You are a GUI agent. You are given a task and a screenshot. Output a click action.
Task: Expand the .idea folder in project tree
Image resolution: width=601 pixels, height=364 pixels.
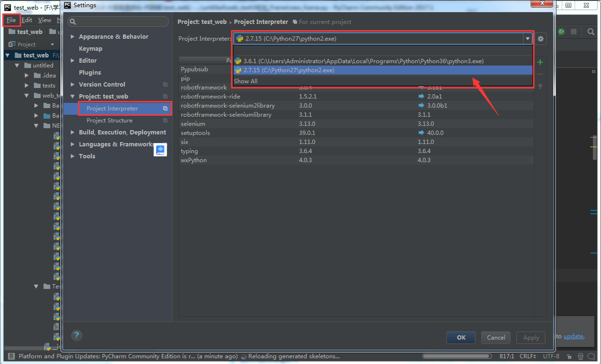pyautogui.click(x=27, y=76)
